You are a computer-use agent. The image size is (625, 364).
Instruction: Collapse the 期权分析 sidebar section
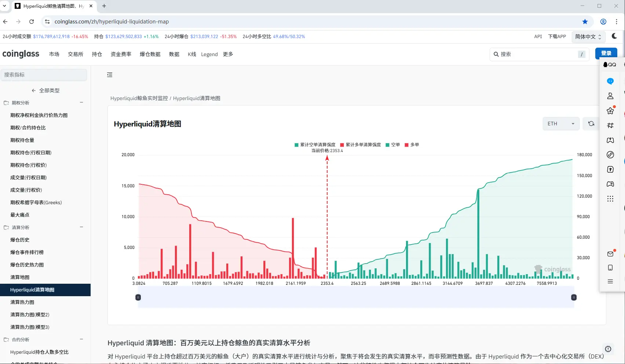coord(81,103)
